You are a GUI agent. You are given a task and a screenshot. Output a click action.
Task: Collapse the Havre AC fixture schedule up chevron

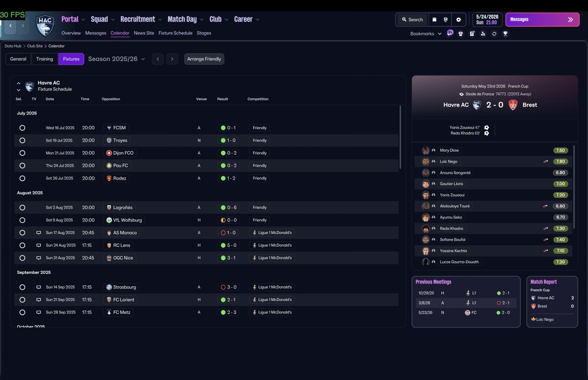tap(18, 84)
